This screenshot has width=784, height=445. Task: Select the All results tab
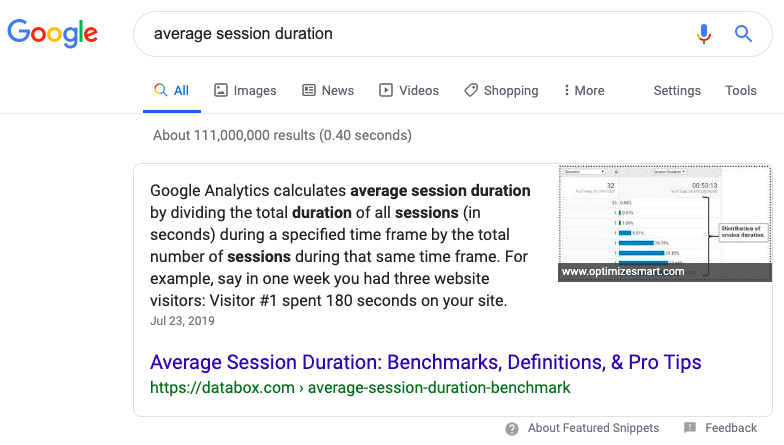point(171,90)
